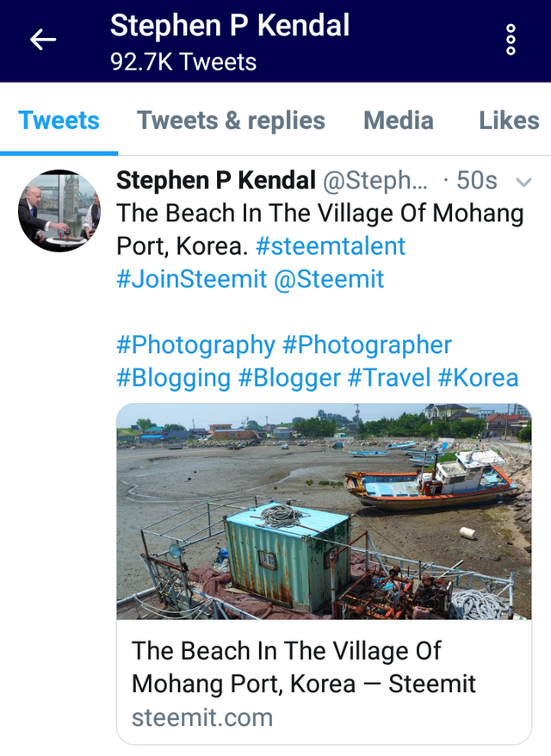551x756 pixels.
Task: Open the #JoinSteemit hashtag
Action: click(x=190, y=279)
